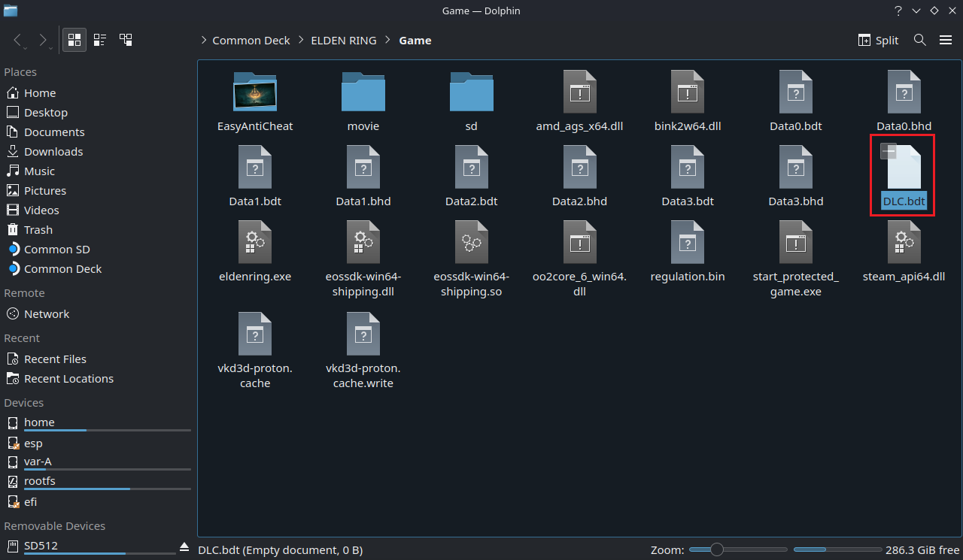Deselect DLC.bdt using its minus toggle
The image size is (963, 560).
pos(889,151)
